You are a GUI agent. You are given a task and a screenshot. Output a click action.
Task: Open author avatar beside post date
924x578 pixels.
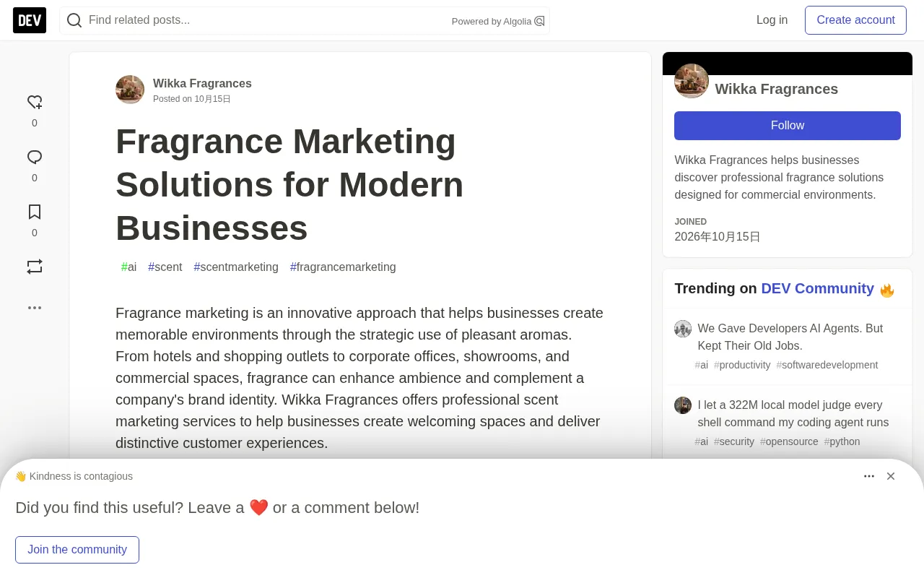click(130, 90)
